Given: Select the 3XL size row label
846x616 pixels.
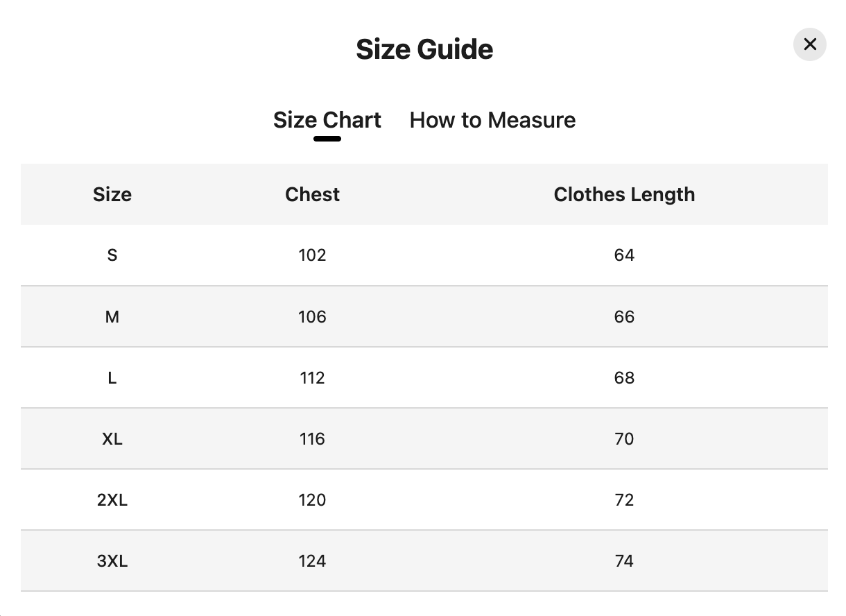Looking at the screenshot, I should coord(112,561).
